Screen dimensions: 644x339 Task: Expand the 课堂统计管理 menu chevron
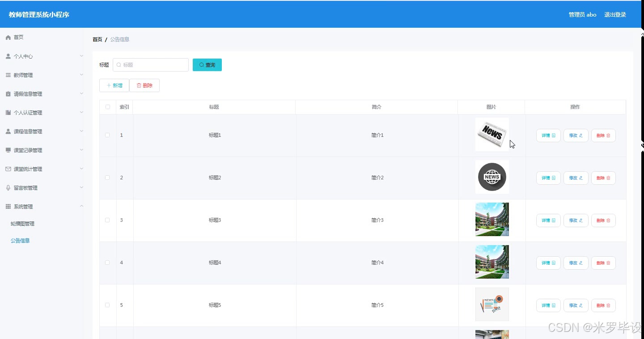(81, 169)
